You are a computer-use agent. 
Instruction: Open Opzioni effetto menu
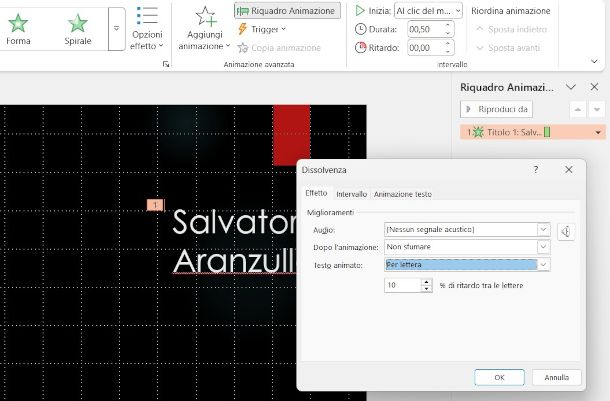146,29
